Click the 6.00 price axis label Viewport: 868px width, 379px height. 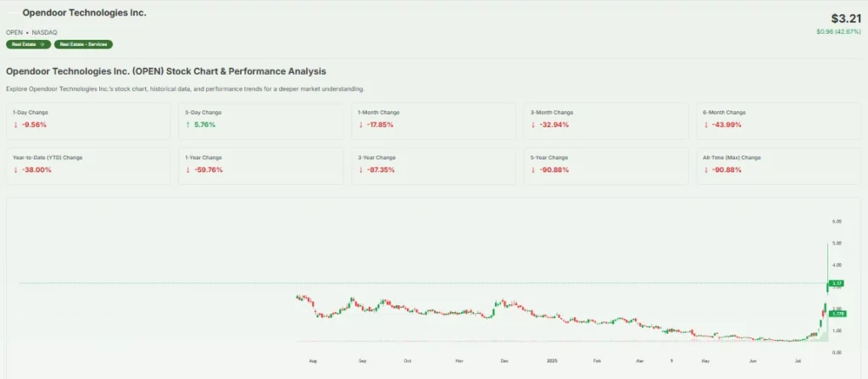(x=837, y=221)
